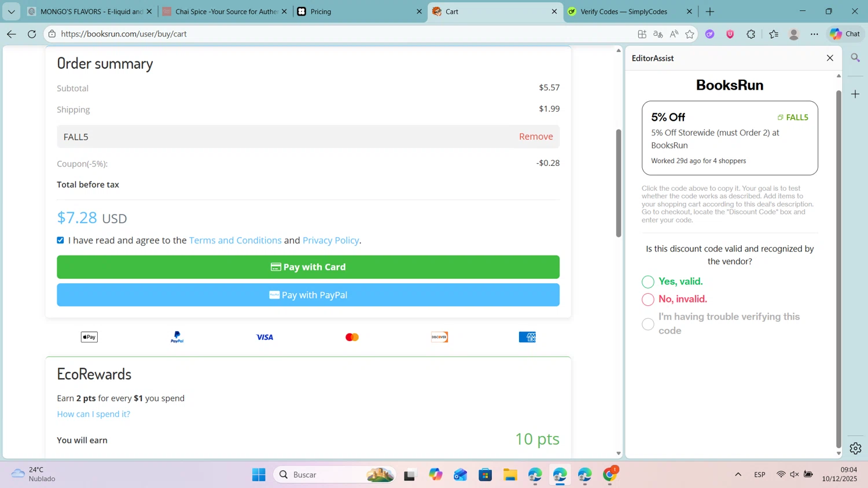Click the Pay with Card button
868x488 pixels.
pos(308,267)
